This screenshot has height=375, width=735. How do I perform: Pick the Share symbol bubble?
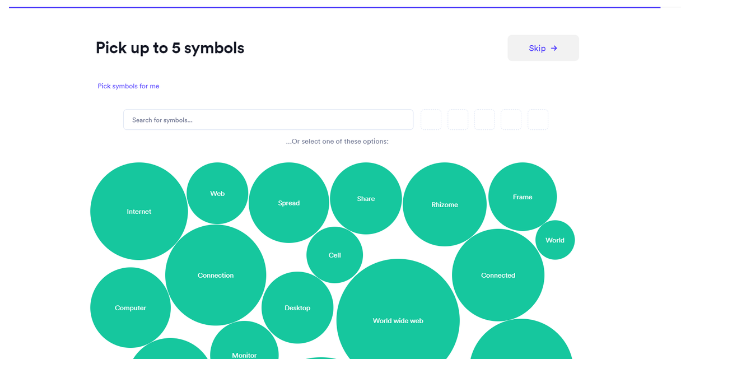(x=366, y=198)
